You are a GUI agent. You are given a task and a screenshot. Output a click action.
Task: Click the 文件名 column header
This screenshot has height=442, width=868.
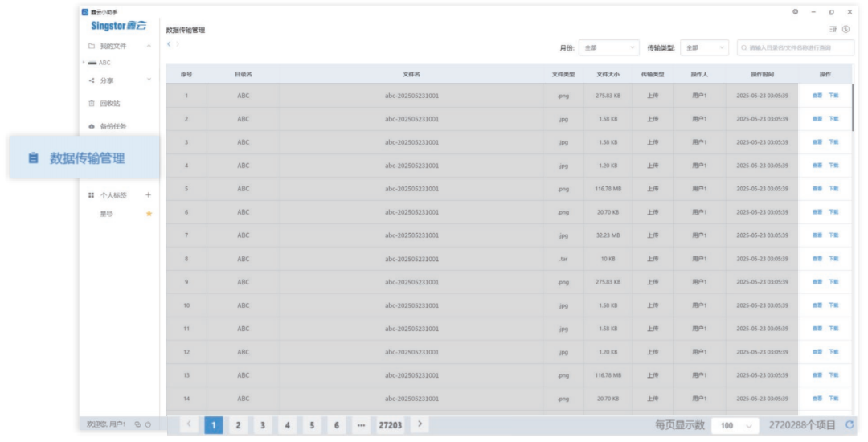point(411,74)
